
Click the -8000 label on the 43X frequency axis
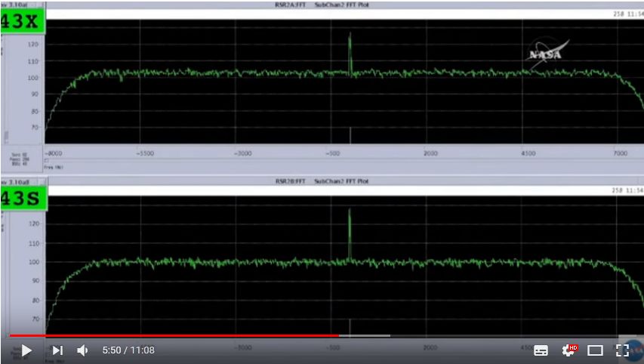tap(54, 153)
